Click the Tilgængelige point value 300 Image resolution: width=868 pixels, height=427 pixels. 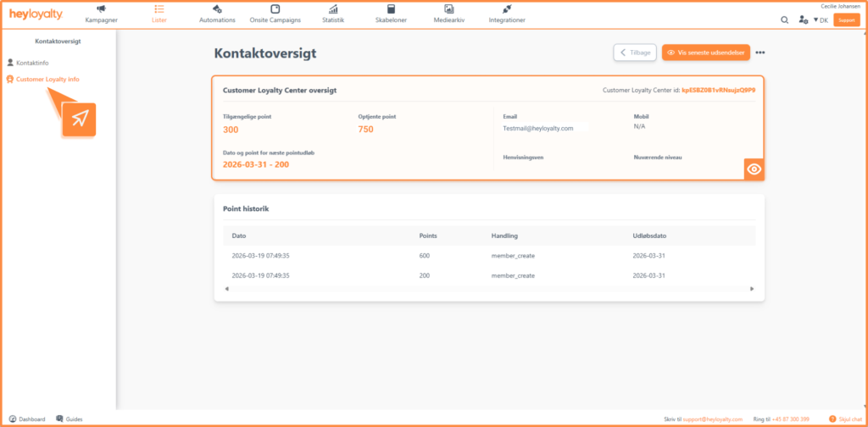point(231,130)
